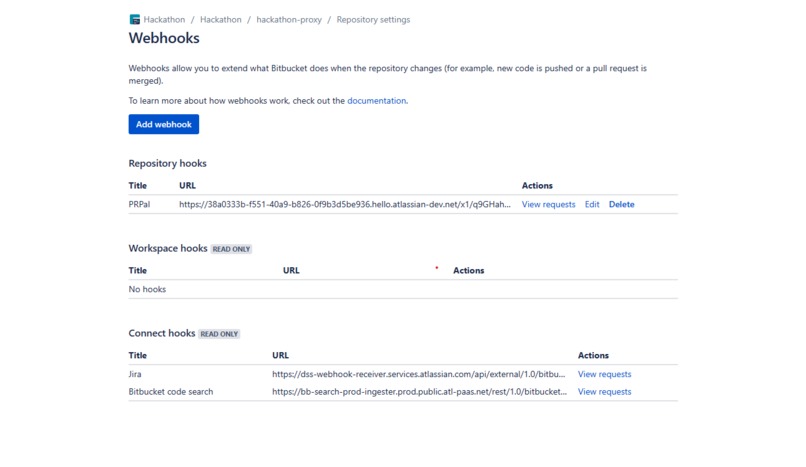Click the Jira webhook receiver URL
806x467 pixels.
point(419,374)
